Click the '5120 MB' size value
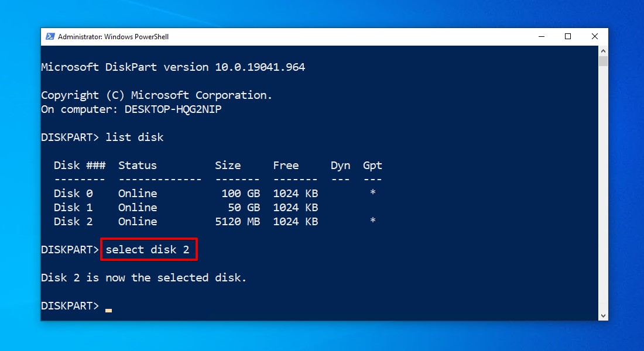Viewport: 644px width, 351px height. pyautogui.click(x=237, y=222)
